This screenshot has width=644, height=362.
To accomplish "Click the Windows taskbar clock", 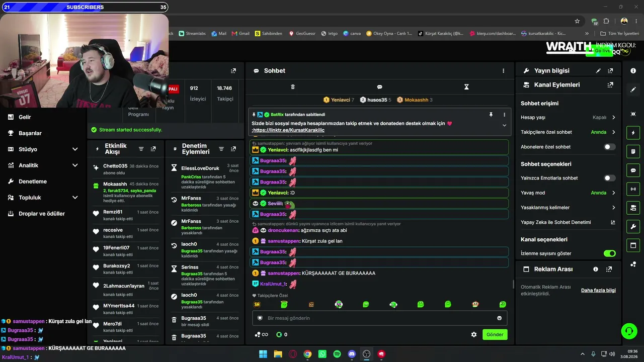I will click(630, 354).
